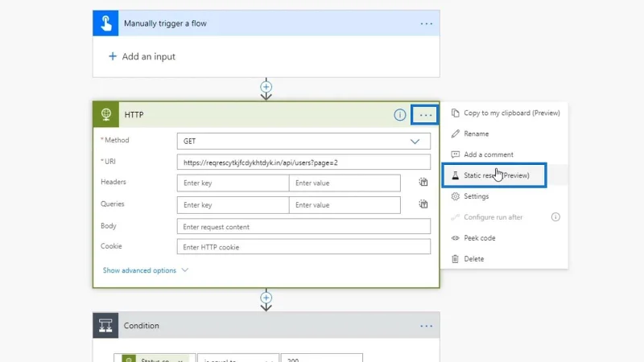Insert a step below the HTTP action
Screen dimensions: 644x362
click(x=266, y=298)
